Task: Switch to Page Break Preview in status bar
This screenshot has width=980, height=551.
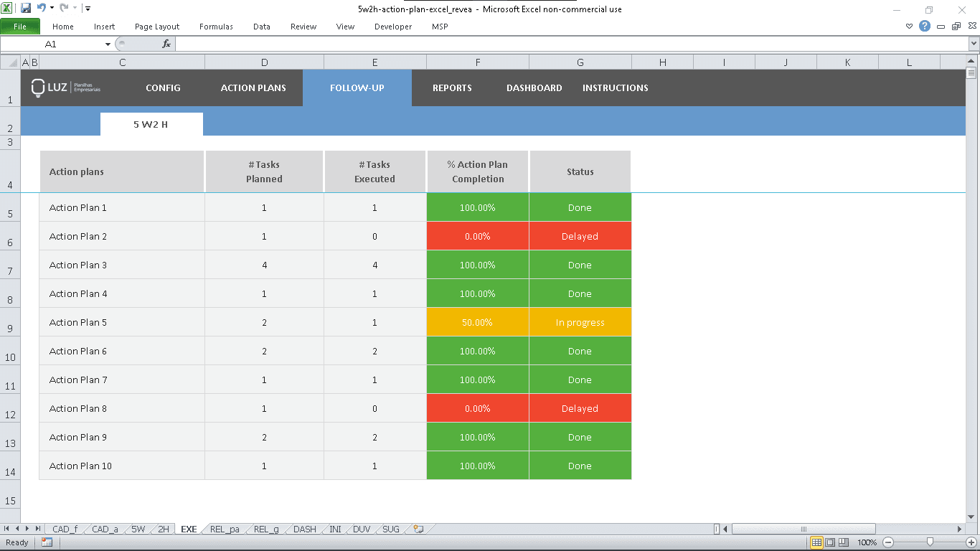Action: tap(844, 542)
